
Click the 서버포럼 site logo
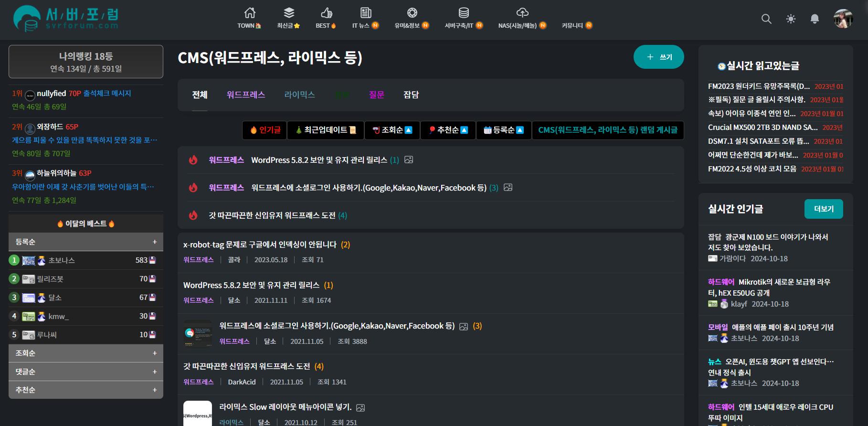tap(66, 19)
